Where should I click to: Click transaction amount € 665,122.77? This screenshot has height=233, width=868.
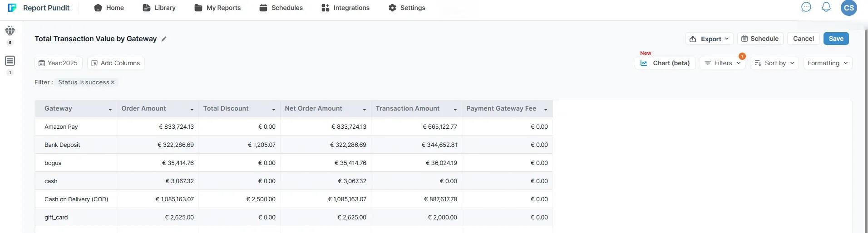440,127
